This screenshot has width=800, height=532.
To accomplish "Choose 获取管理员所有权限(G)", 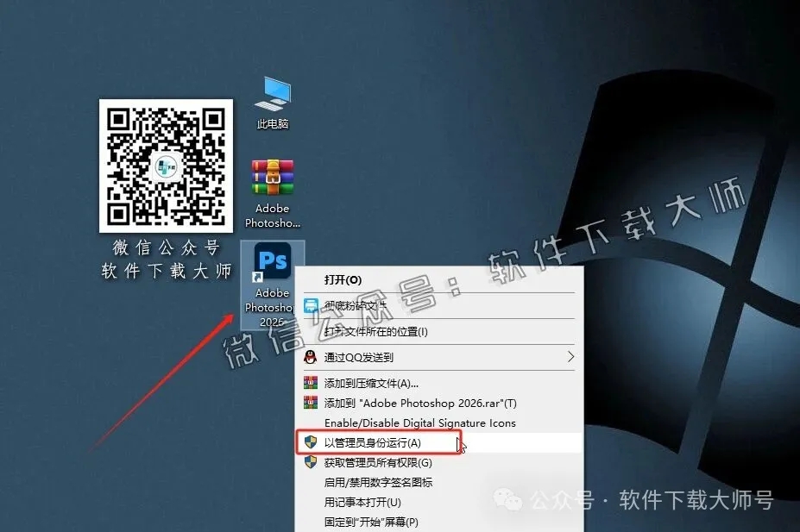I will click(380, 462).
